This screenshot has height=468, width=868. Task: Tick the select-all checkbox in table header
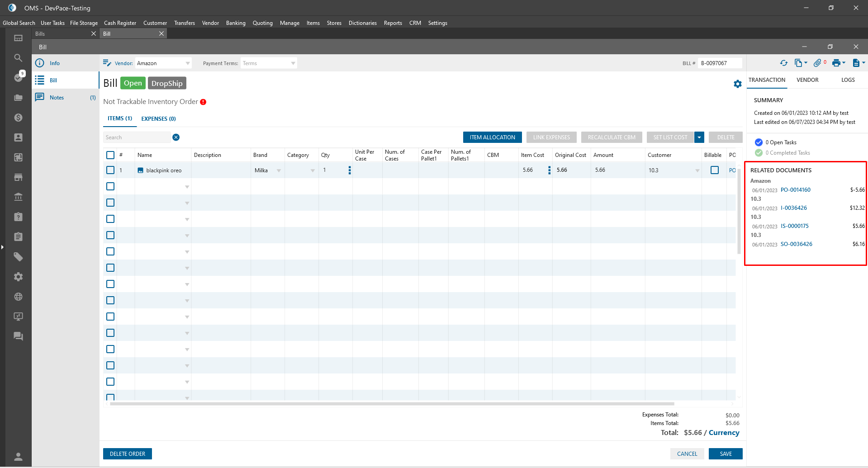point(110,155)
